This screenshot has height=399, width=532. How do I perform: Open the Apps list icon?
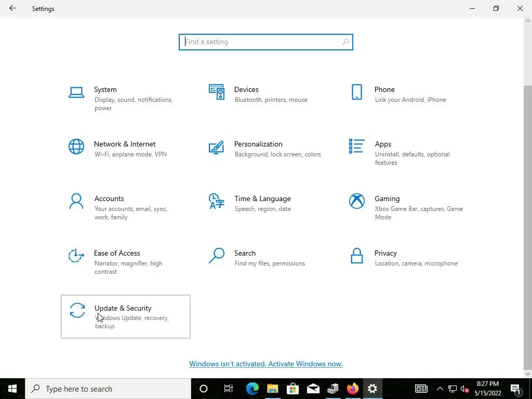coord(356,146)
